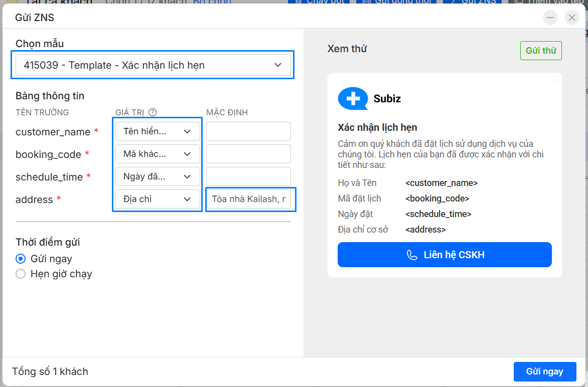588x387 pixels.
Task: Open the Chọn mẫu template dropdown
Action: tap(153, 65)
